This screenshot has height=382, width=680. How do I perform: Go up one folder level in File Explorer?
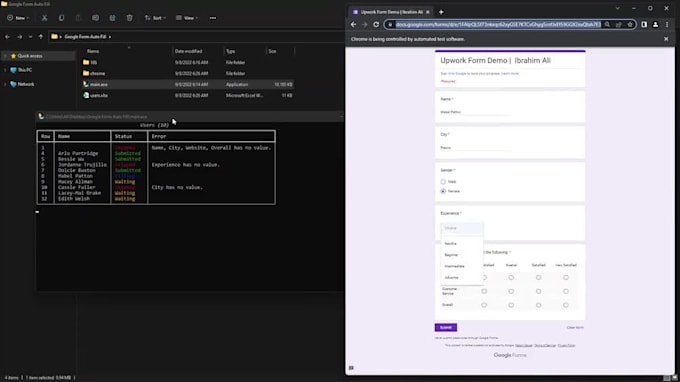click(x=41, y=37)
